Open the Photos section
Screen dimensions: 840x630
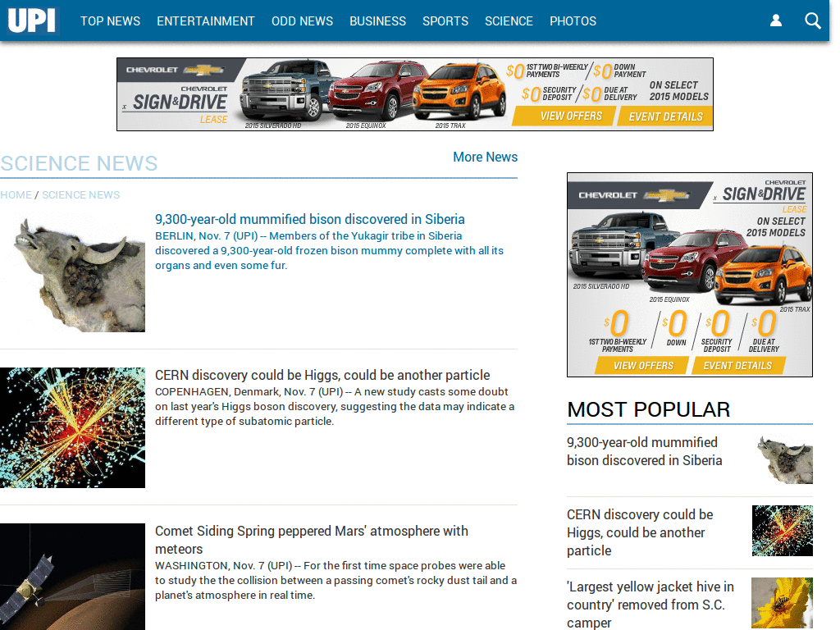coord(573,21)
